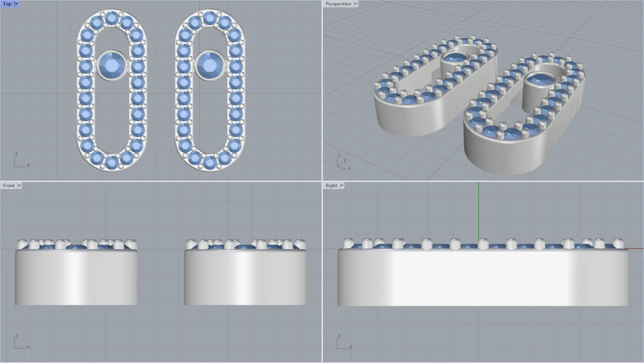The height and width of the screenshot is (363, 644).
Task: Open the Front viewport dropdown arrow
Action: point(19,186)
